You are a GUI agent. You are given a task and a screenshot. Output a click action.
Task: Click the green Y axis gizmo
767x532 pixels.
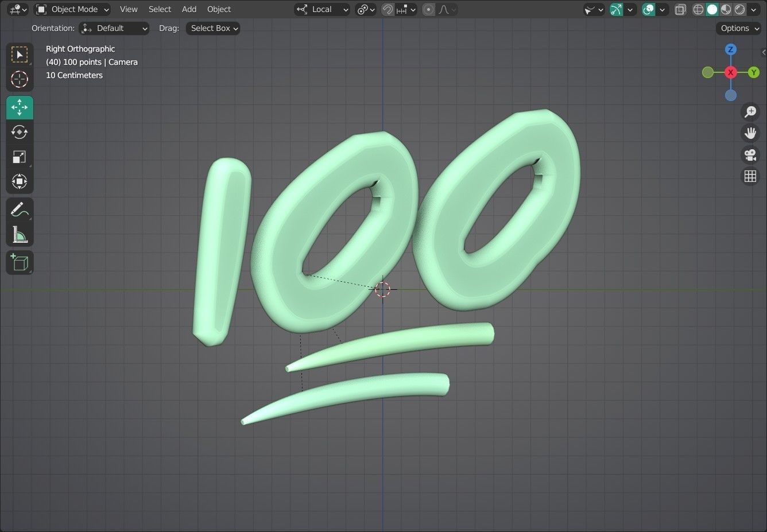click(x=753, y=72)
